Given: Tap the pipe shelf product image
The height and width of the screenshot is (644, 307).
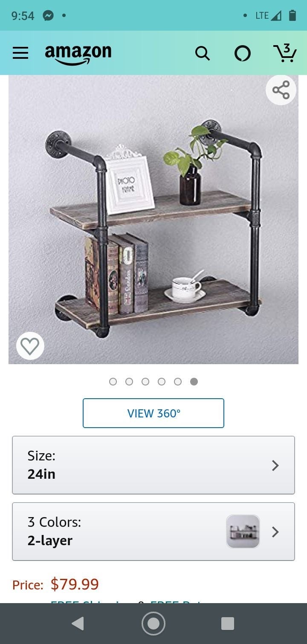Looking at the screenshot, I should (153, 219).
